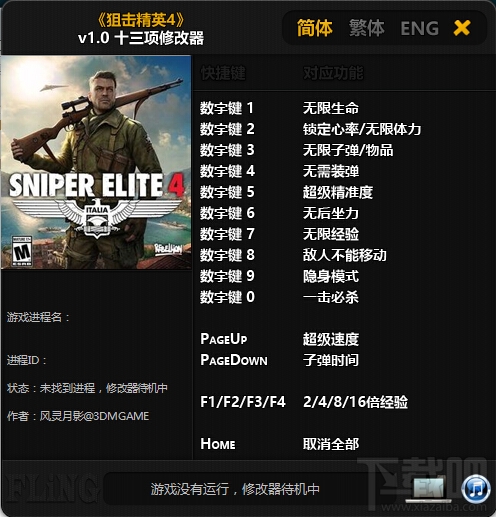Switch language to 简体
This screenshot has width=496, height=517.
click(315, 28)
